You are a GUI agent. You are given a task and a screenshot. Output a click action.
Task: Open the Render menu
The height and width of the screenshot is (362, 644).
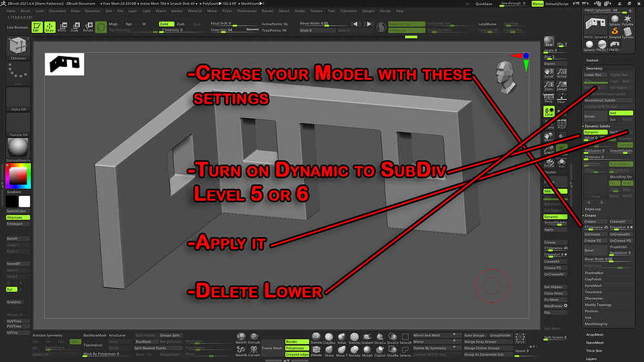coord(267,11)
